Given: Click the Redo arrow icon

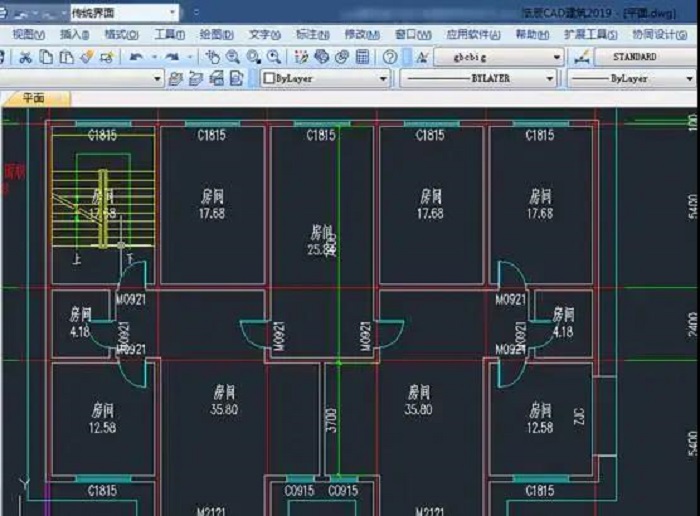Looking at the screenshot, I should point(172,58).
